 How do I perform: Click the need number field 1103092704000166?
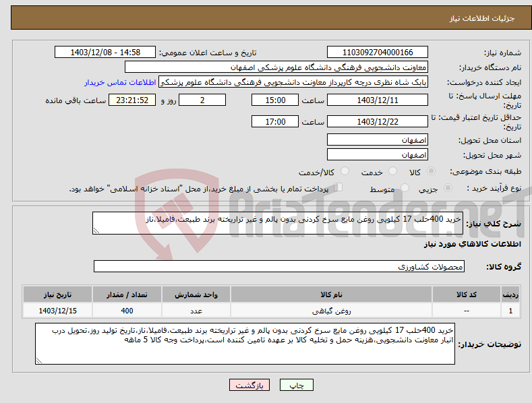tap(378, 53)
